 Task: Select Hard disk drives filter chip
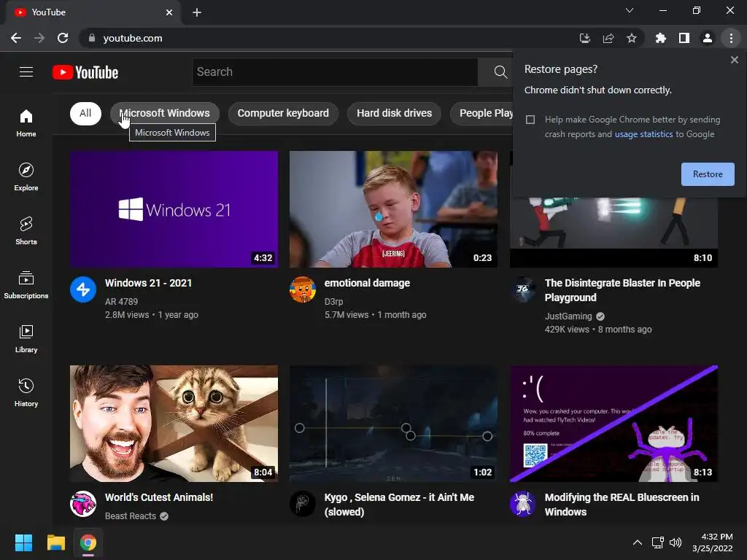tap(394, 113)
